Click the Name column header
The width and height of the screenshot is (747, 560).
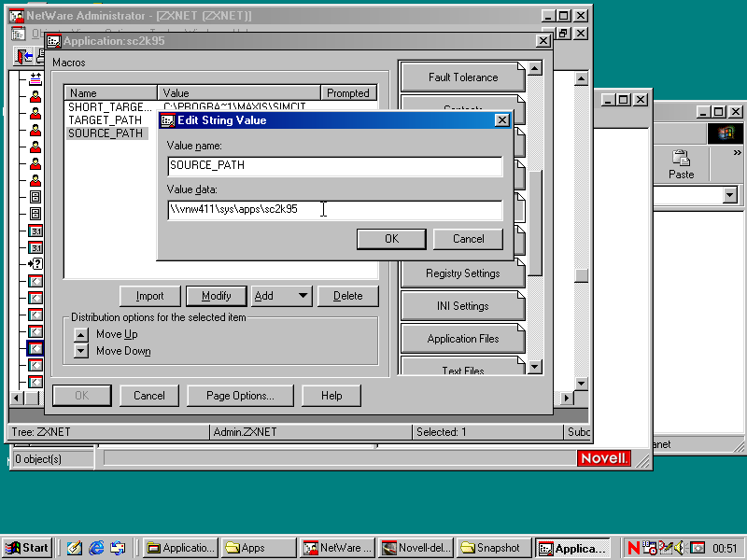(x=110, y=92)
